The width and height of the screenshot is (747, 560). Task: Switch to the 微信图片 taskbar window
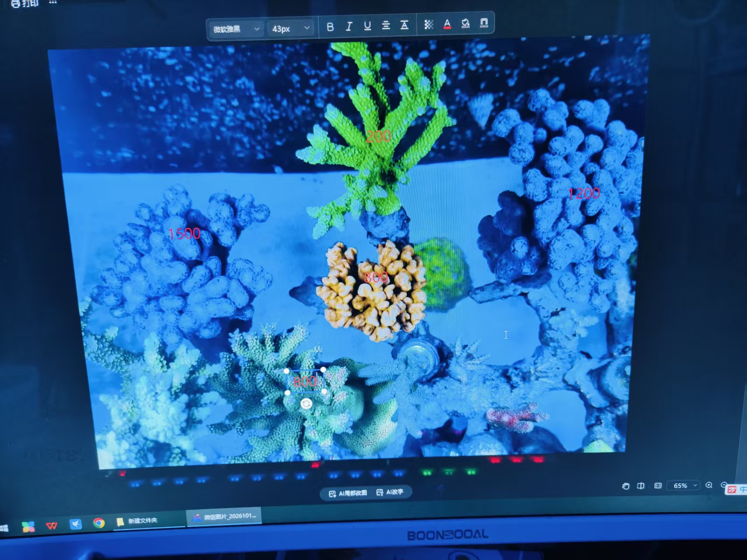click(x=225, y=517)
